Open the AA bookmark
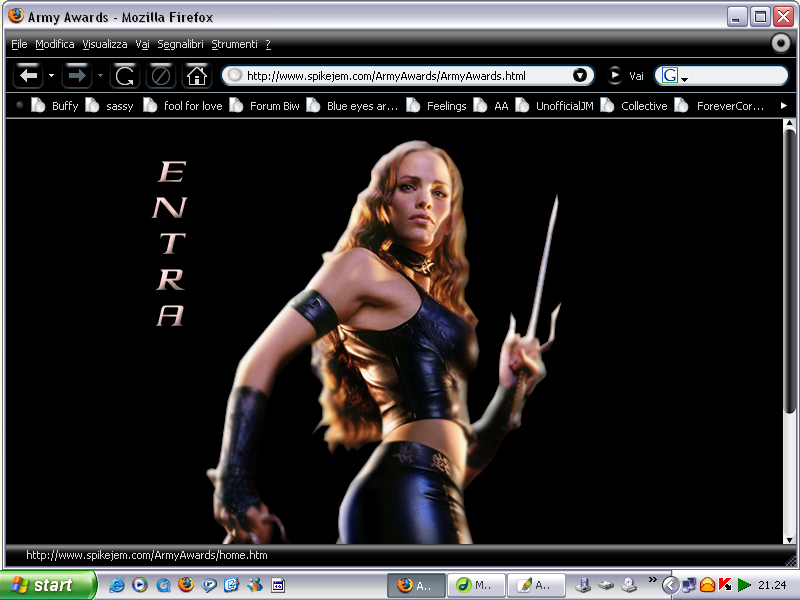The width and height of the screenshot is (800, 600). 491,106
